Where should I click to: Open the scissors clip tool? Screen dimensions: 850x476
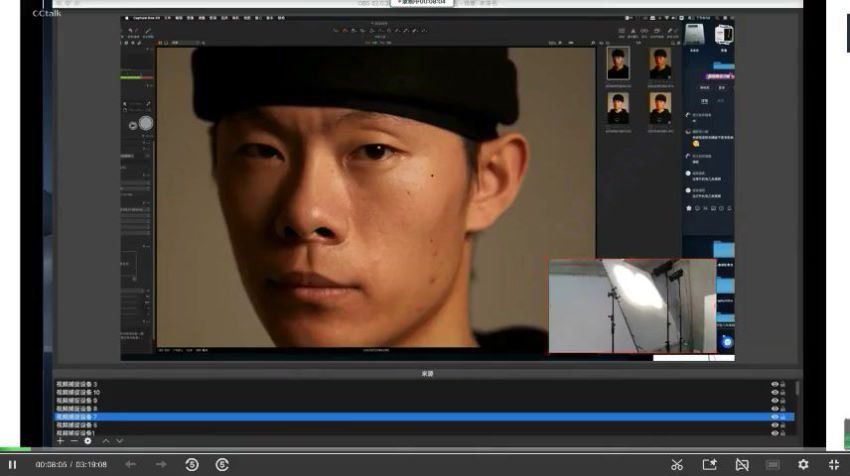tap(677, 465)
